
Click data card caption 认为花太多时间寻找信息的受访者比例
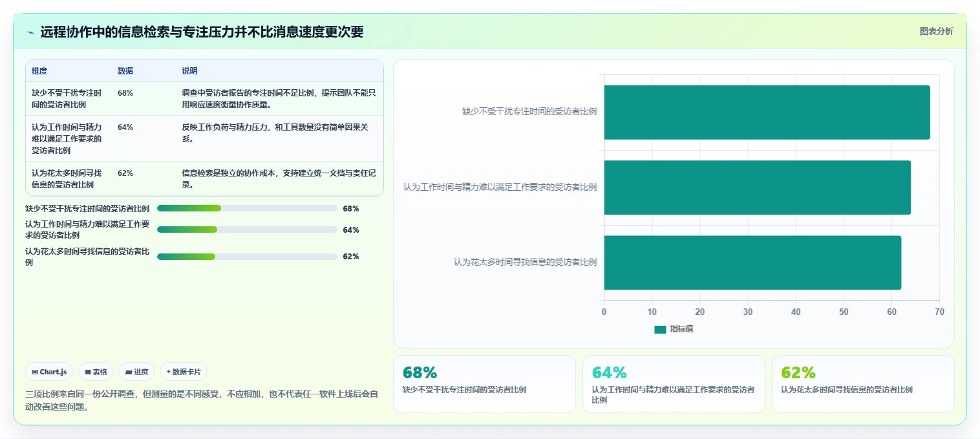pyautogui.click(x=847, y=390)
